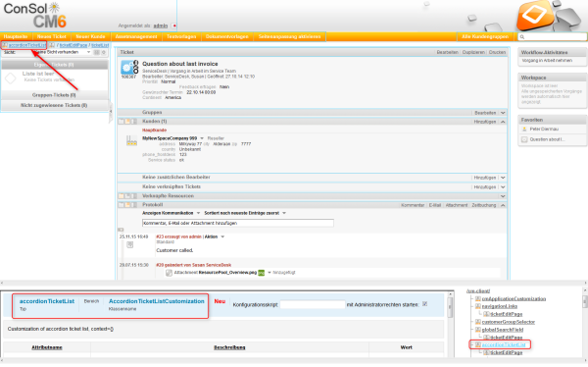Expand the Gruppen-Tickets accordion section

[x=54, y=95]
